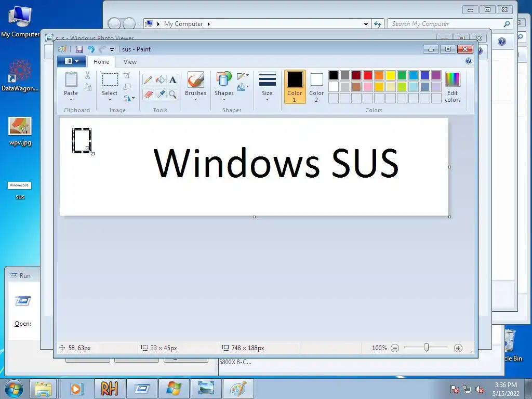
Task: Click the Search My Computer field
Action: click(x=449, y=24)
